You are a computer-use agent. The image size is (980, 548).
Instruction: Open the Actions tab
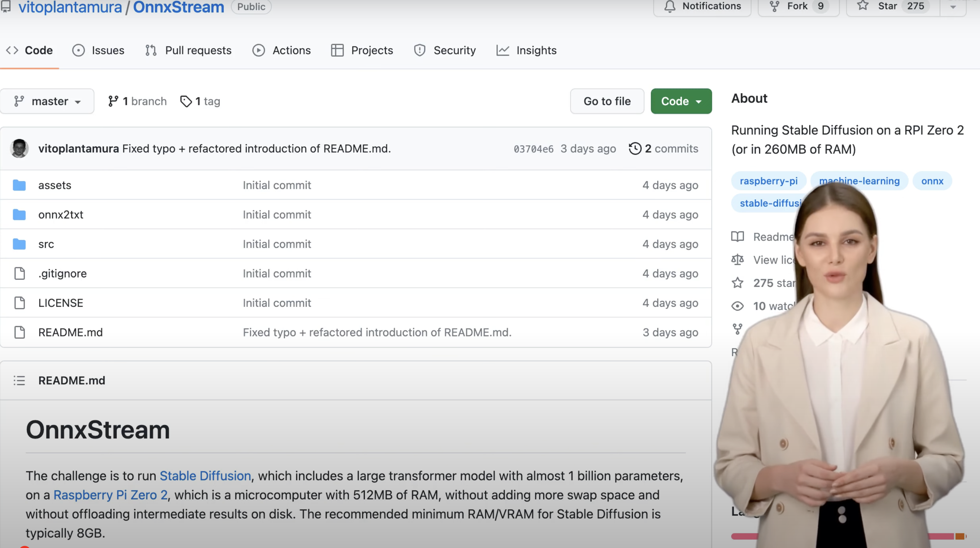coord(282,50)
